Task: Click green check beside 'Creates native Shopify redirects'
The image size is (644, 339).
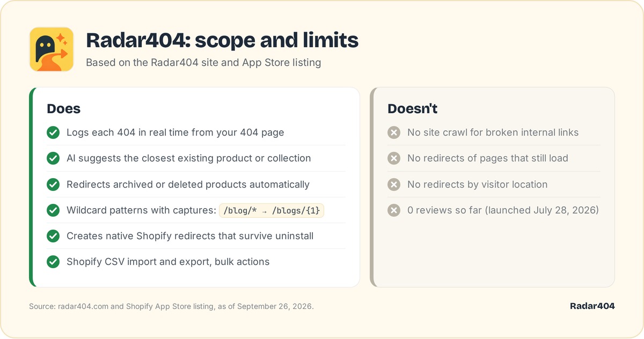Action: 53,236
